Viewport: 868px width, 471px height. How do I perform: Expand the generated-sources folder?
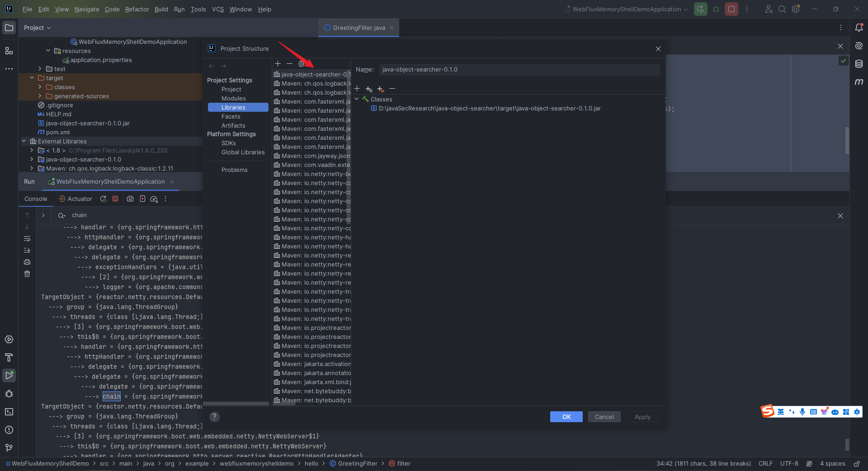[40, 96]
